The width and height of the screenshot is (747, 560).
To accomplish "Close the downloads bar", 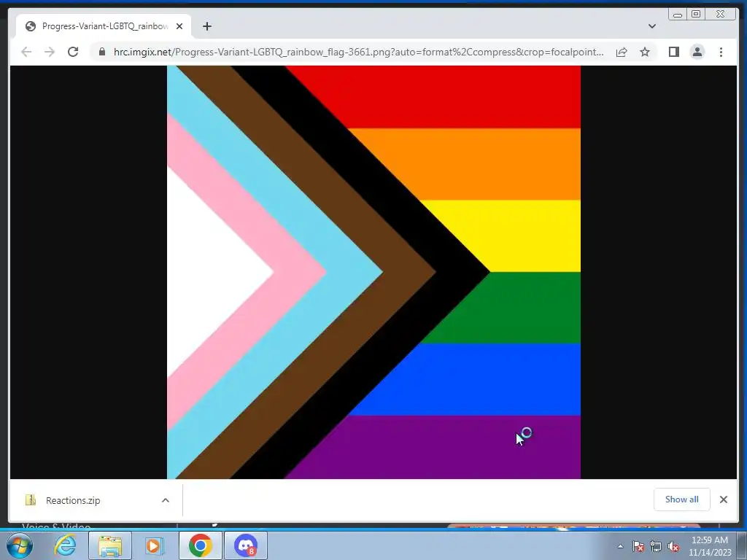I will 723,499.
